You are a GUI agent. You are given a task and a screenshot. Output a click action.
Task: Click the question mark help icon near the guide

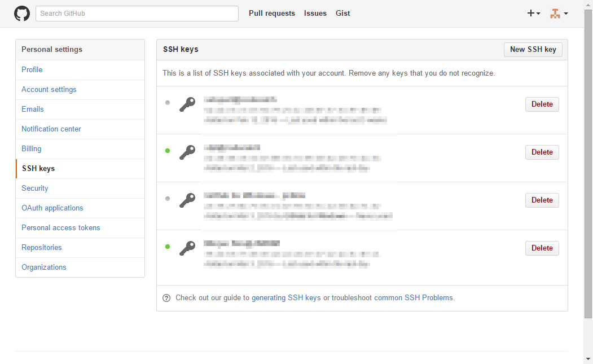166,297
